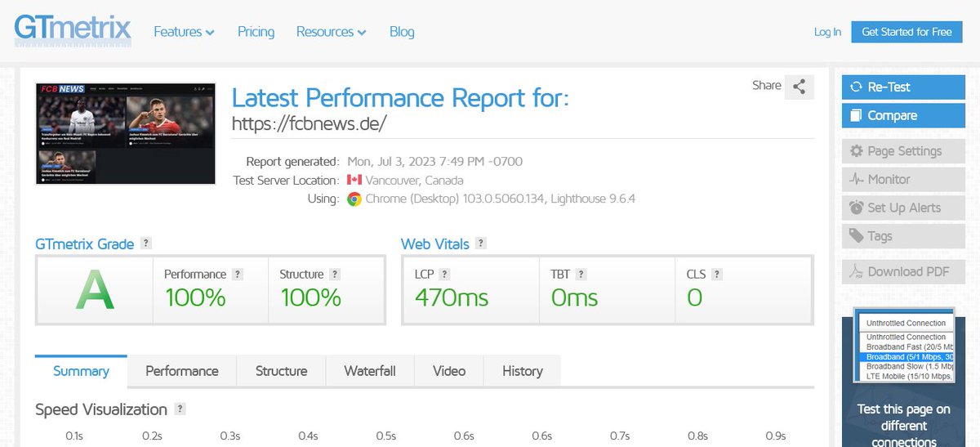Click the 0ms TBT value

click(x=574, y=297)
